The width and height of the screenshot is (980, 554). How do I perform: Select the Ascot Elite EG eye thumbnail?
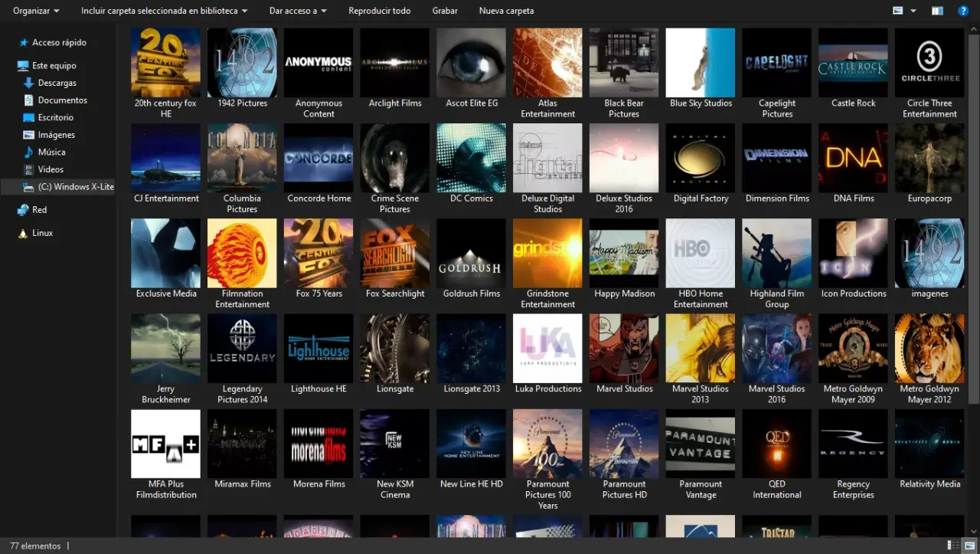click(472, 63)
